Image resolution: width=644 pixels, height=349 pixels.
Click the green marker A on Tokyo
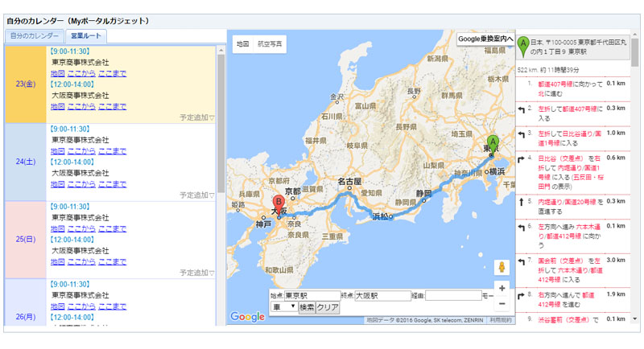493,145
